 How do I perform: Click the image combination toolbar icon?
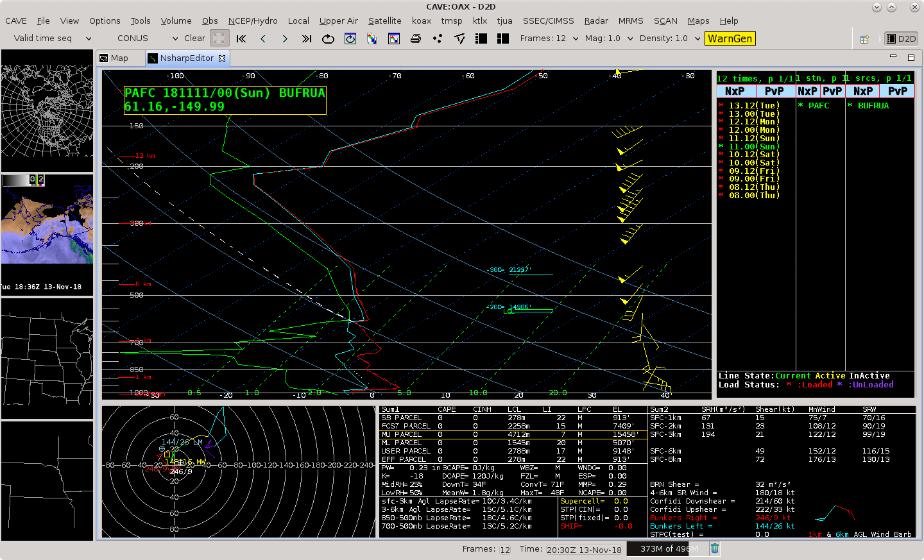click(x=372, y=38)
